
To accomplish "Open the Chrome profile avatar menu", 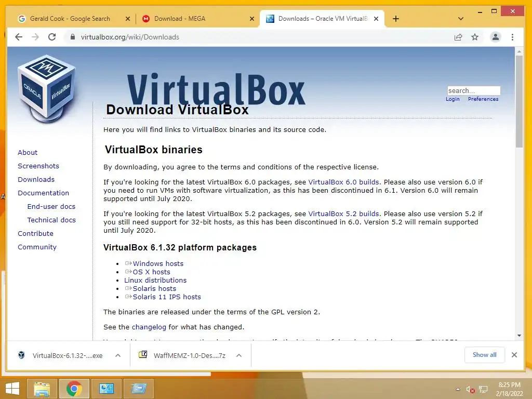I will coord(495,37).
